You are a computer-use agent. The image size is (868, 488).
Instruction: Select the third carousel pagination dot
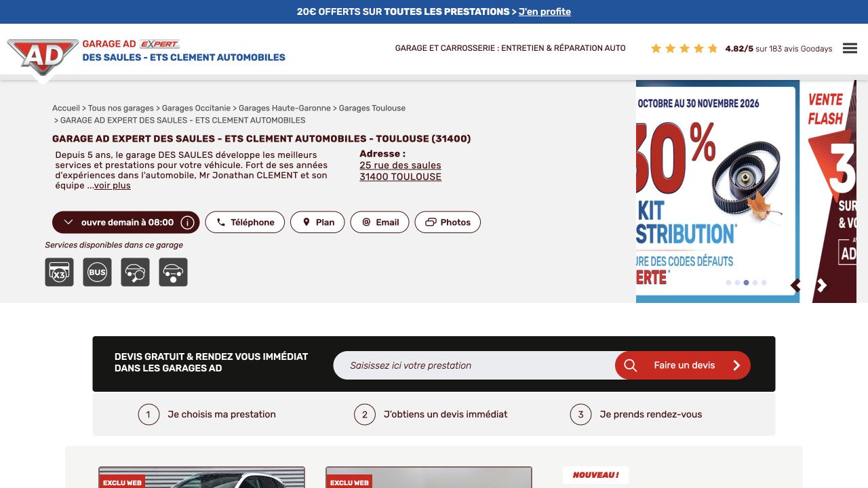746,283
